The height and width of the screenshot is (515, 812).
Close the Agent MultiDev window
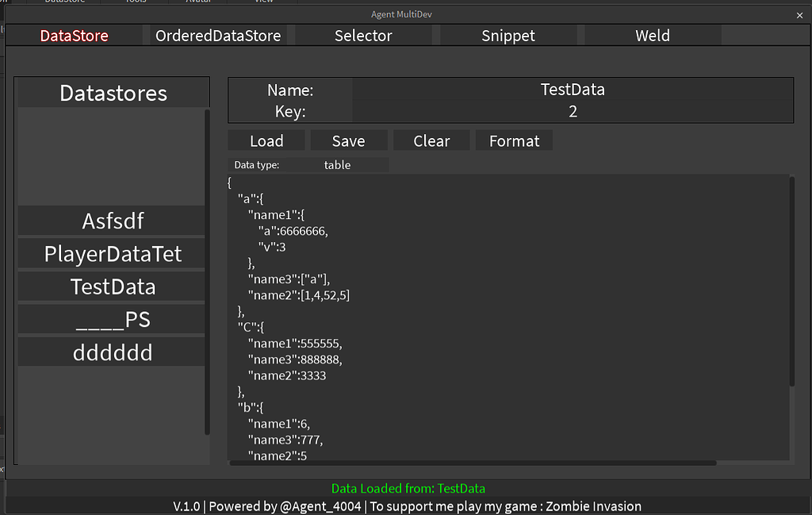799,15
